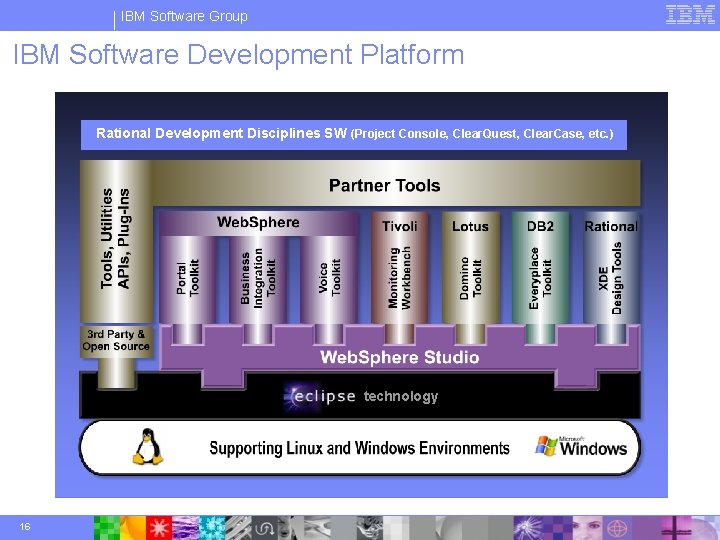Click the eclipse technology logo
The height and width of the screenshot is (540, 720).
coord(360,396)
